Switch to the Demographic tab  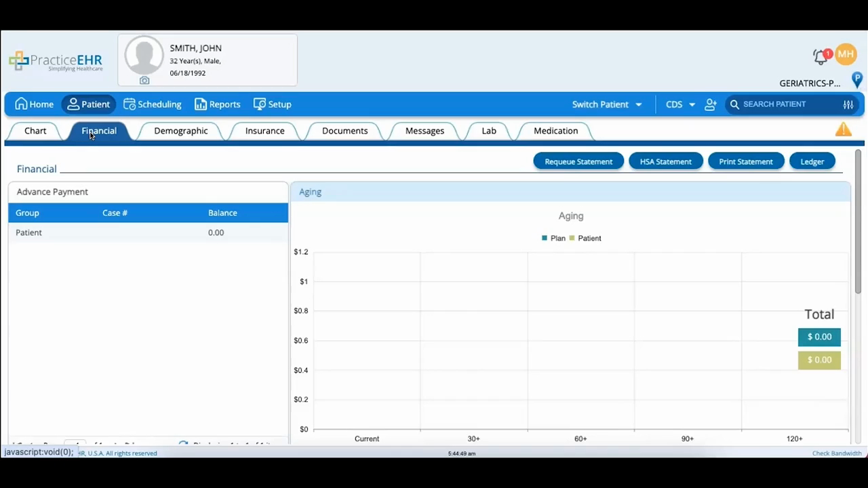(180, 131)
